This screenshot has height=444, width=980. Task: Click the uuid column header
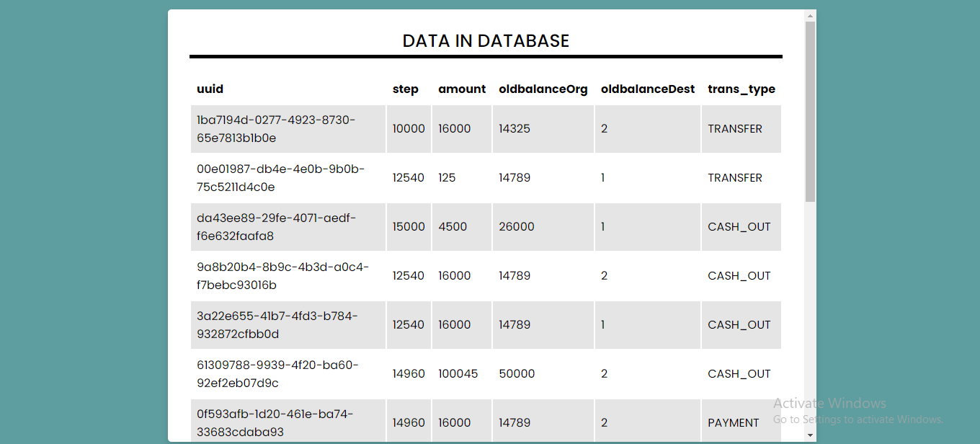click(x=210, y=89)
